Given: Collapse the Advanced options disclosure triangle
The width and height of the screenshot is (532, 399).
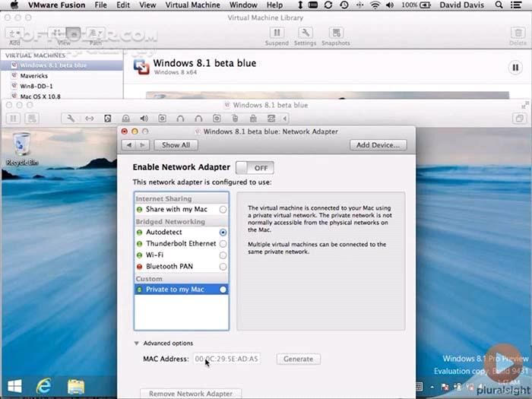Looking at the screenshot, I should 137,344.
